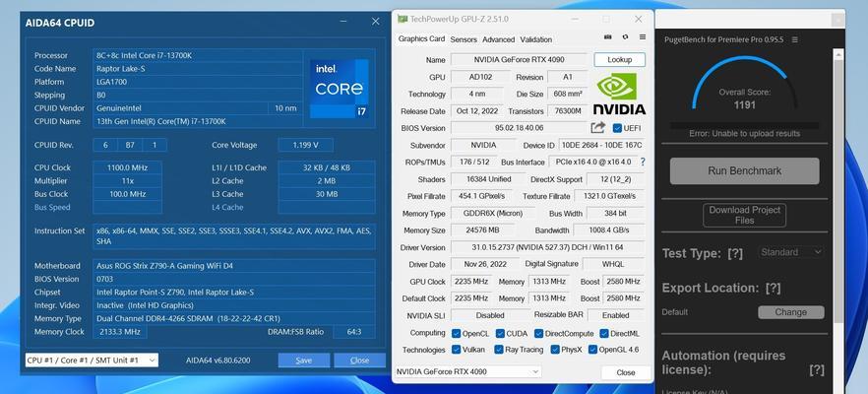Click the Resizable BAR Enabled value

(x=616, y=315)
